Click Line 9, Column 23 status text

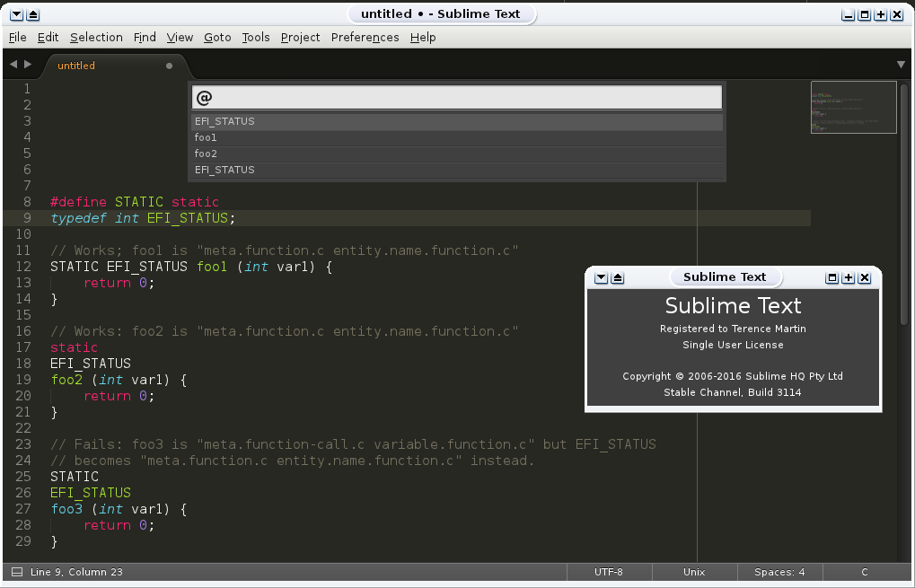pyautogui.click(x=76, y=572)
